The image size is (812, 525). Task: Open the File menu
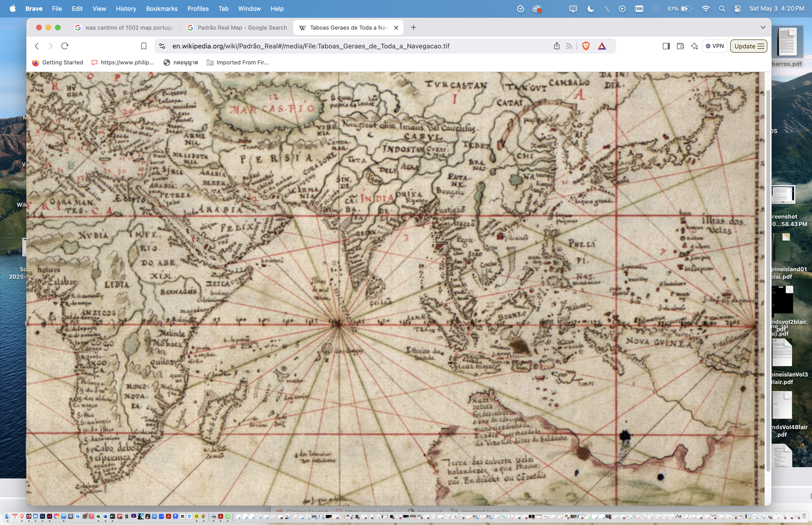57,8
